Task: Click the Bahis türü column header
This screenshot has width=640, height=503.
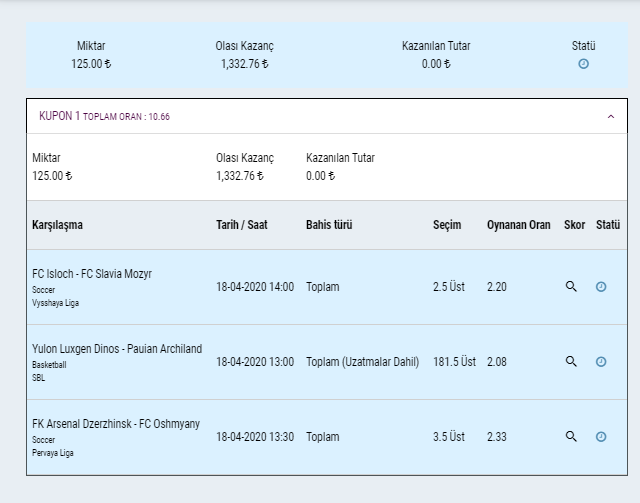Action: (329, 225)
